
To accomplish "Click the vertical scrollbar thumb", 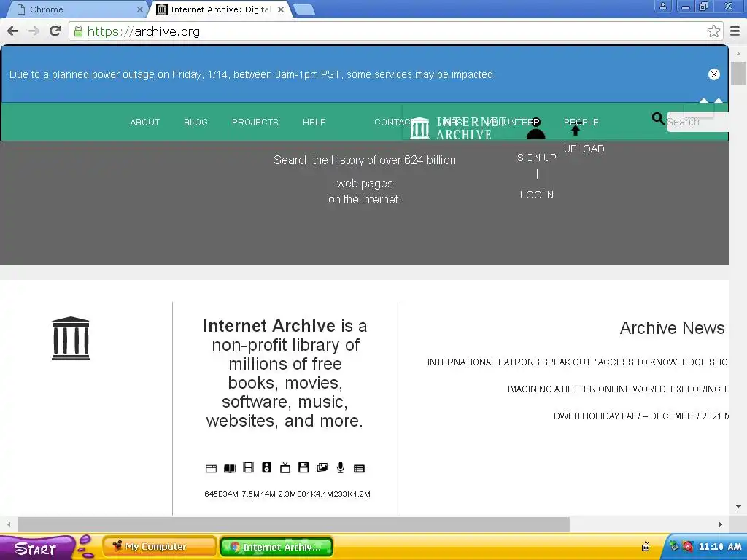I will (738, 74).
